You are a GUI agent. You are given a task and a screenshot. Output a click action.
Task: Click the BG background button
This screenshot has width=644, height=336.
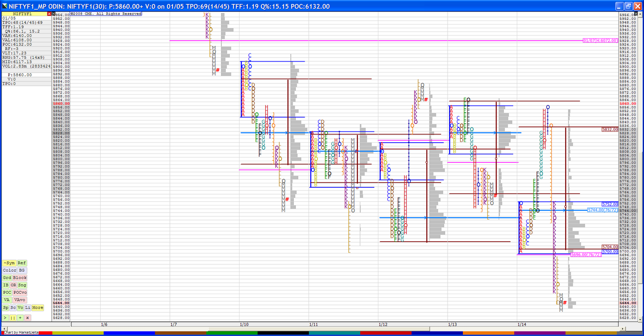pyautogui.click(x=22, y=270)
